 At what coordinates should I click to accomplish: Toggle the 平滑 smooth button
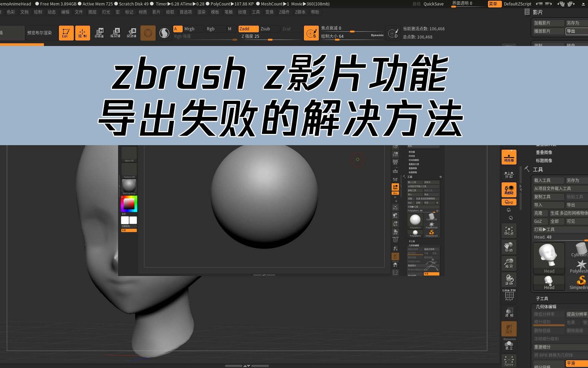point(576,363)
